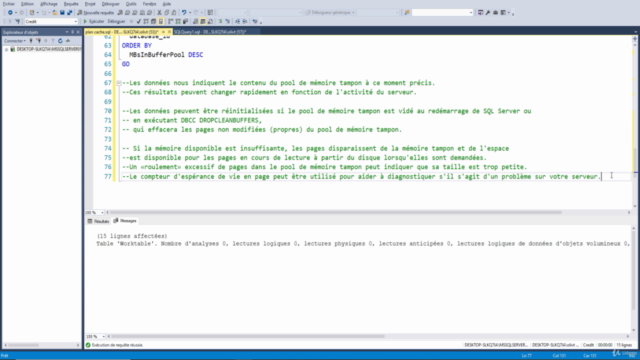Save the current query with the disk icon
The height and width of the screenshot is (360, 640).
pos(62,13)
